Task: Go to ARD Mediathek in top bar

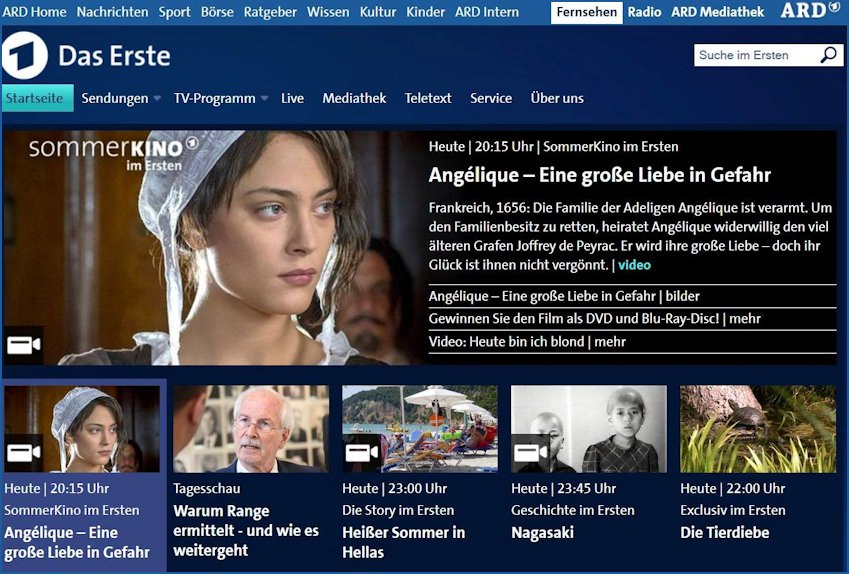Action: (x=717, y=12)
